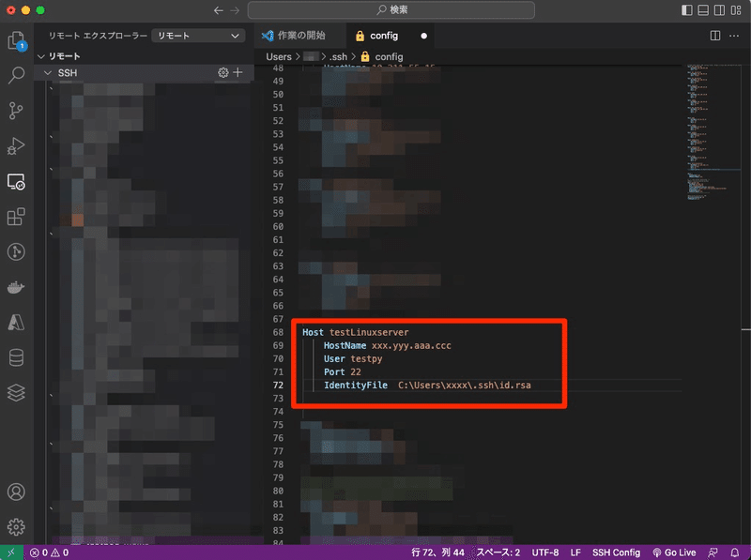
Task: Click Port 22 line
Action: pos(343,371)
